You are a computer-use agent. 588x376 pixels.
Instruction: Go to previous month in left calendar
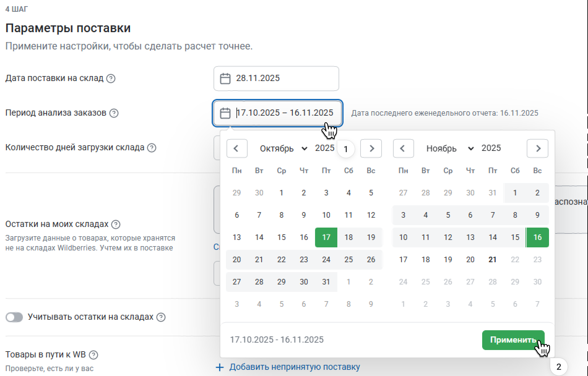click(237, 149)
